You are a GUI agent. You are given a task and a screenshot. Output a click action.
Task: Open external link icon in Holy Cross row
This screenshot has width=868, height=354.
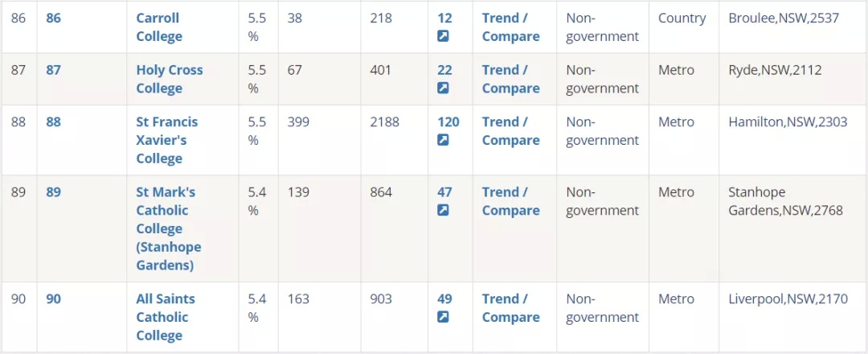point(443,88)
